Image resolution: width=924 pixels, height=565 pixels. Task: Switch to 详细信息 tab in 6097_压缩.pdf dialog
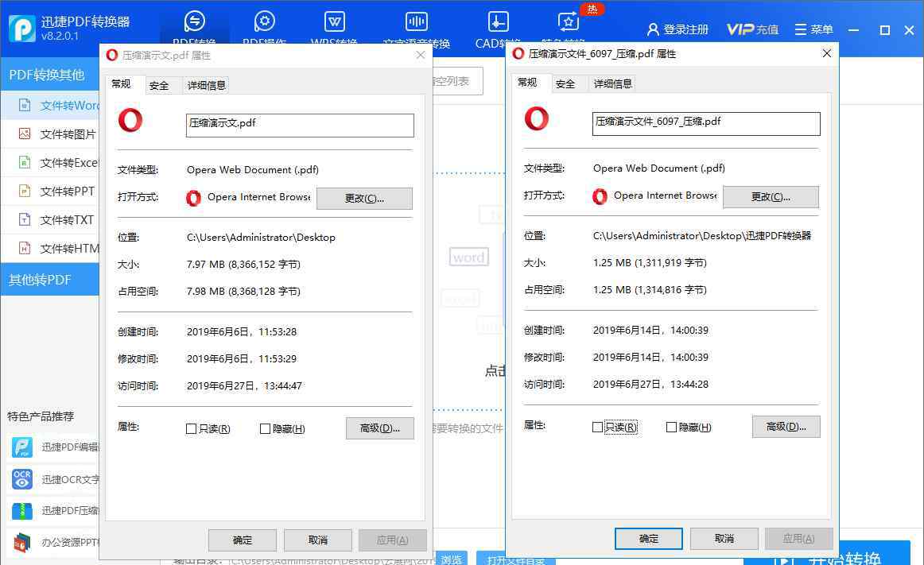coord(613,83)
